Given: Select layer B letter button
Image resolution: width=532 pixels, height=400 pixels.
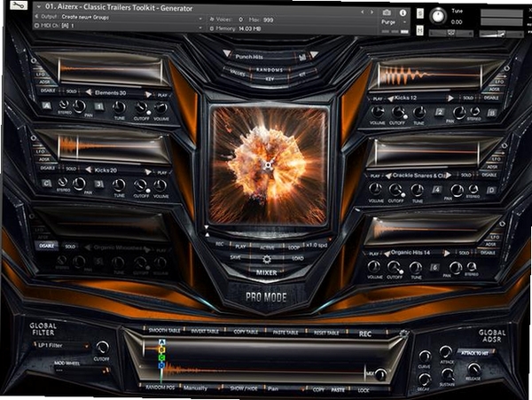Looking at the screenshot, I should [491, 113].
